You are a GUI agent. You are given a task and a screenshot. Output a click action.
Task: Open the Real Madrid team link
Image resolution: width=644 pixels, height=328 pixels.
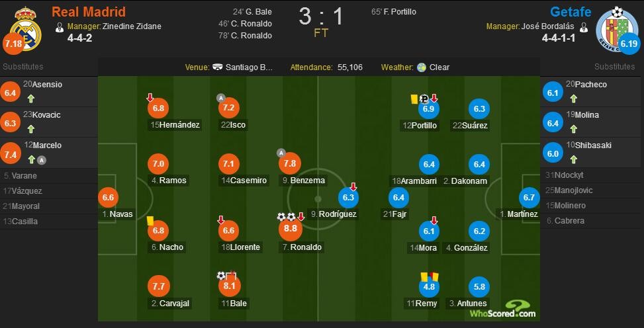pyautogui.click(x=88, y=12)
